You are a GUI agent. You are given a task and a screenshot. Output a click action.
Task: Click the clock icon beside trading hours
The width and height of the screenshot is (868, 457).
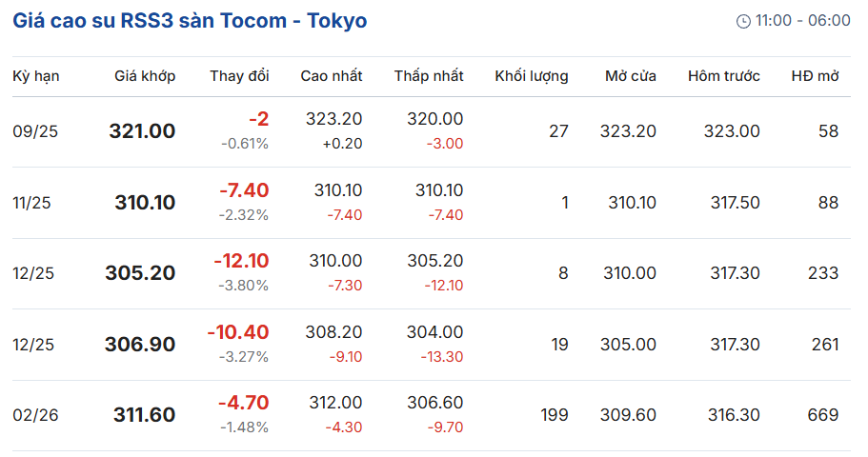click(x=743, y=21)
